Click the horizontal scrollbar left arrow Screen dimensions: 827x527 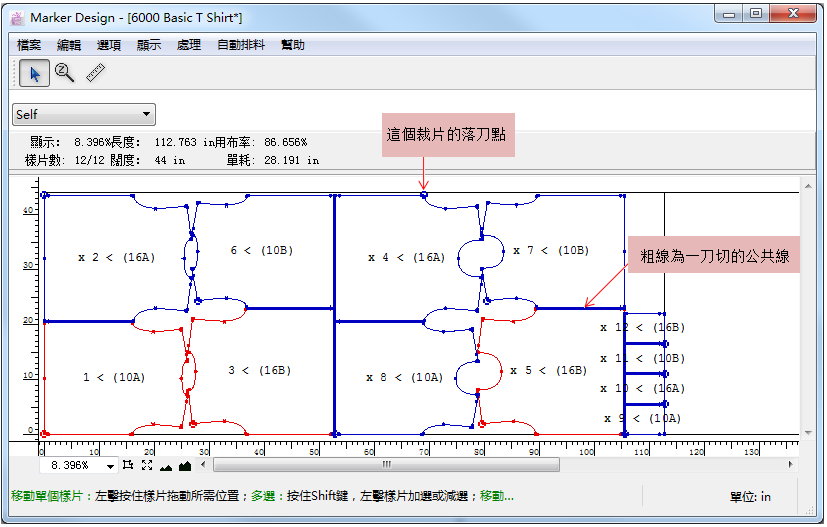205,465
